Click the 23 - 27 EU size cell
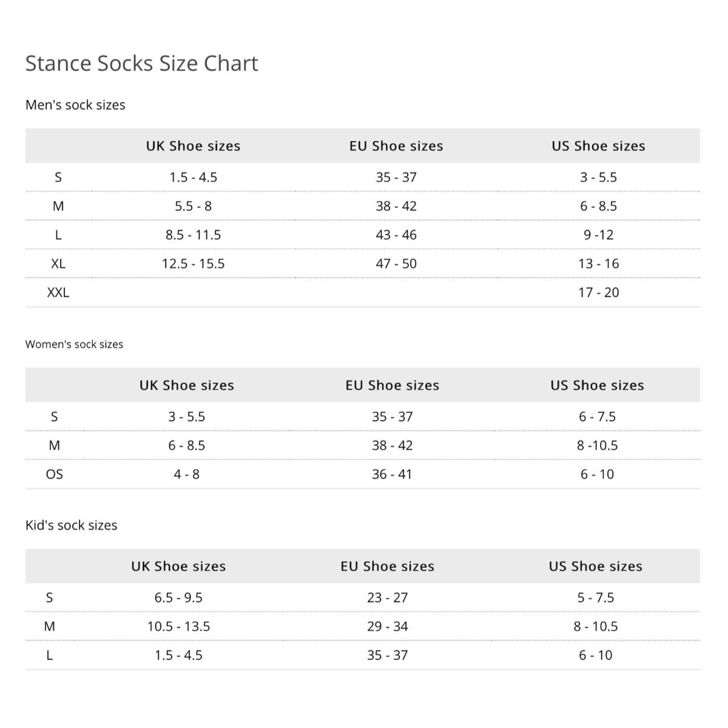728x728 pixels. [387, 598]
